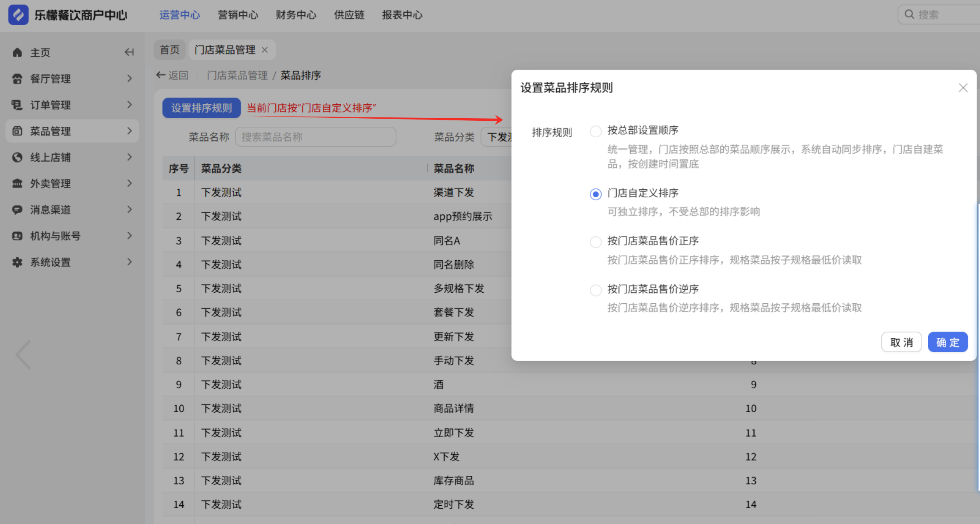Image resolution: width=980 pixels, height=524 pixels.
Task: Click the 门店菜品管理 breadcrumb link
Action: coord(237,75)
